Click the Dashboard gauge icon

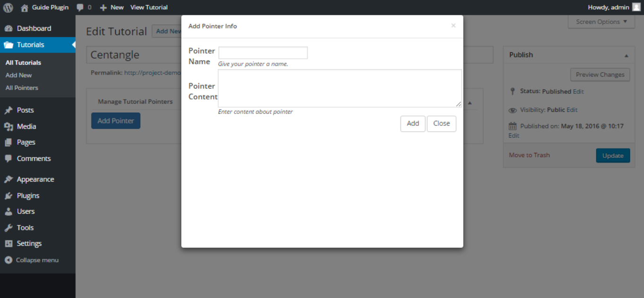[x=8, y=28]
